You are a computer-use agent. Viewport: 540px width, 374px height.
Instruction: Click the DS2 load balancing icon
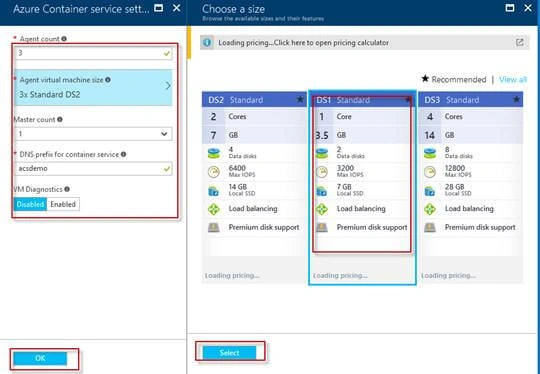point(214,209)
